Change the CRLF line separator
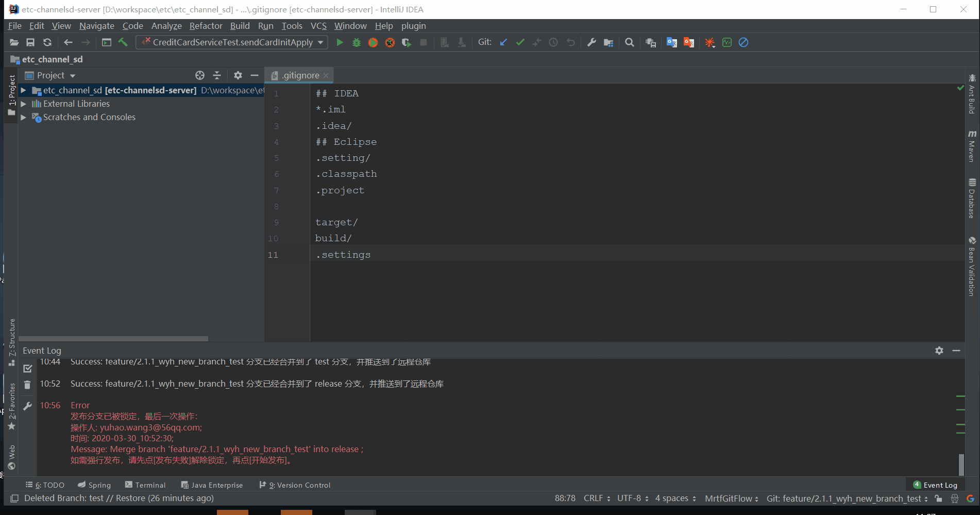Screen dimensions: 980x515 pos(597,499)
